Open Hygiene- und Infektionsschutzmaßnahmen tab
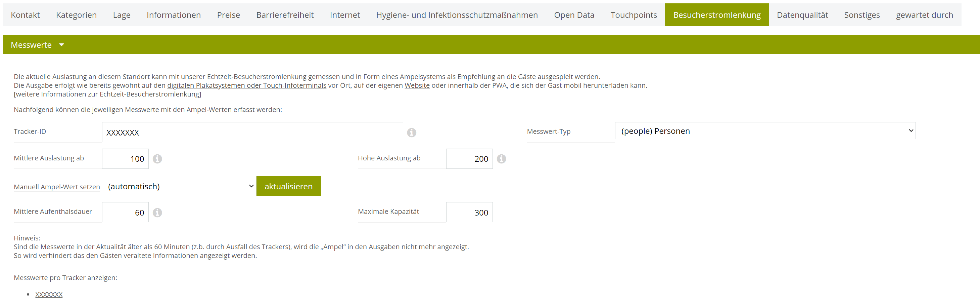 (x=457, y=15)
